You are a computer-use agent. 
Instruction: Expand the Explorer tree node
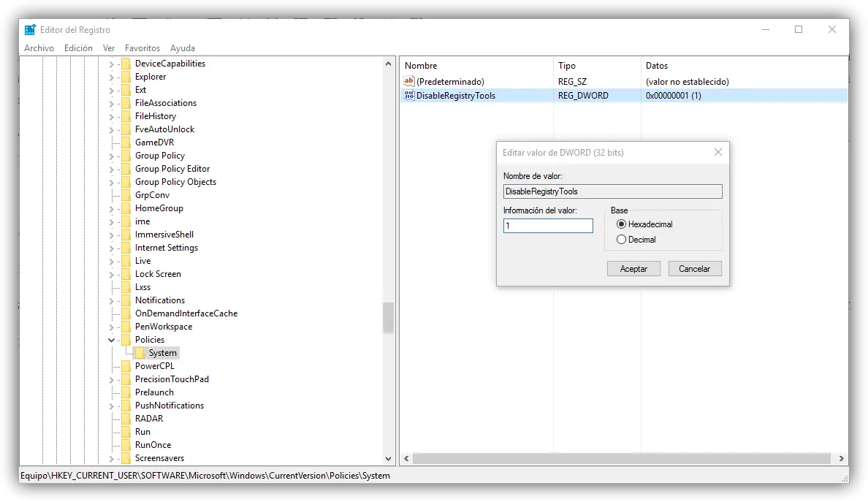[x=111, y=77]
